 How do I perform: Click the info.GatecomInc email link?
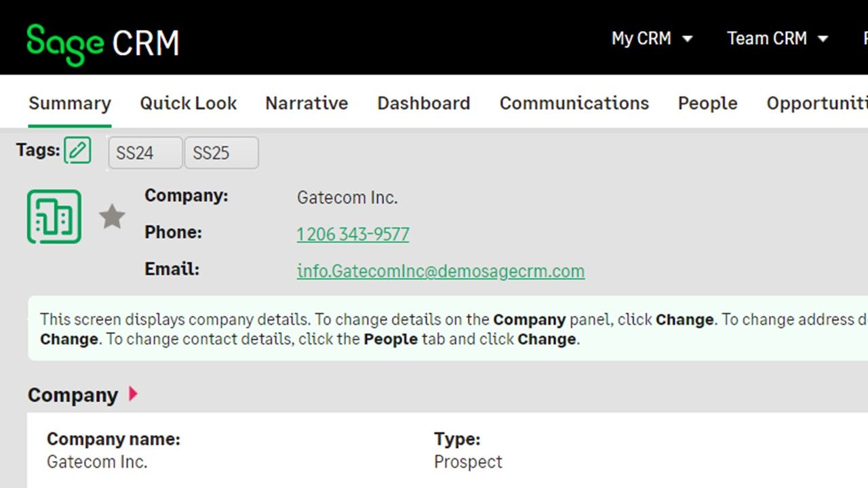point(441,271)
